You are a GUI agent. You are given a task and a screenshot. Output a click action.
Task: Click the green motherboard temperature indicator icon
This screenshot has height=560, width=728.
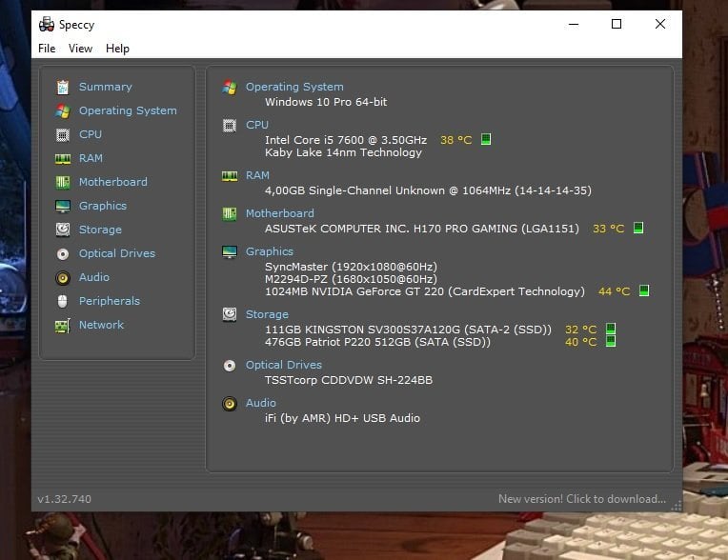[638, 228]
